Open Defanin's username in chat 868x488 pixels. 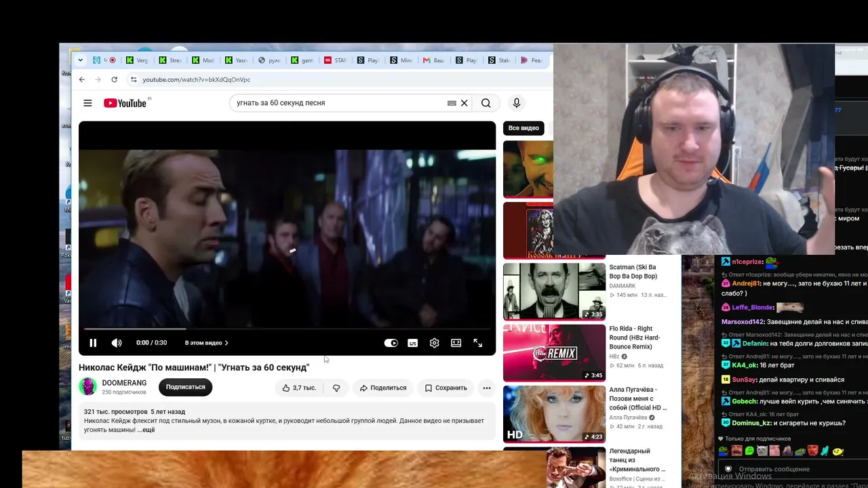pos(755,343)
